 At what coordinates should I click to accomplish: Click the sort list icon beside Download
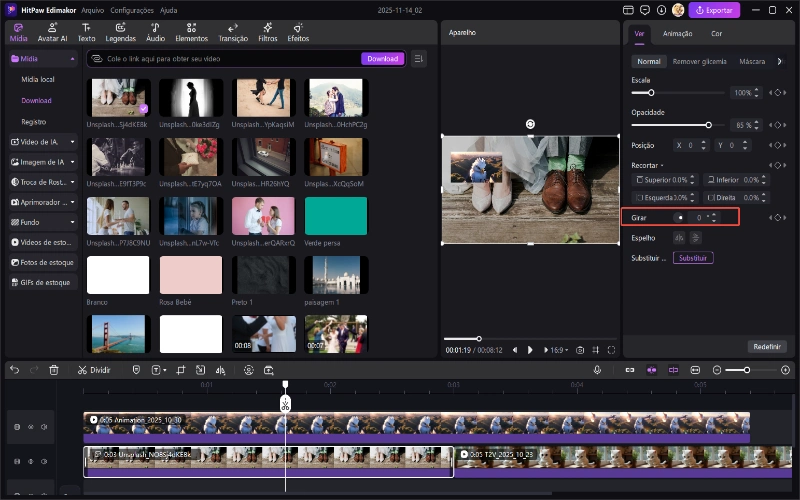pyautogui.click(x=418, y=59)
